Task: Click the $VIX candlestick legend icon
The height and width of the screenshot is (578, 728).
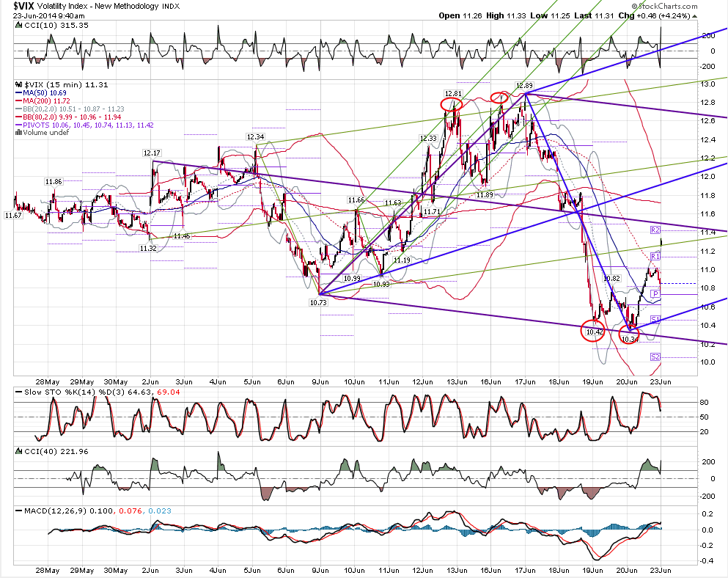Action: [x=19, y=84]
